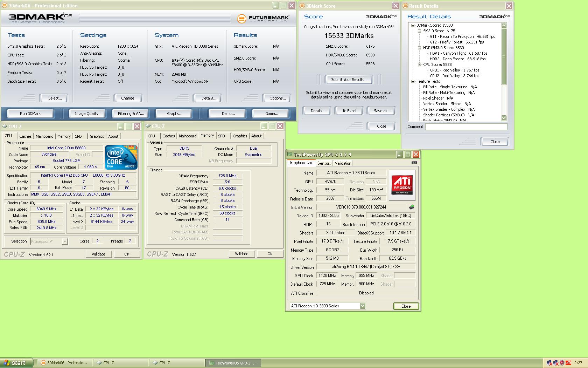Viewport: 588px width, 368px height.
Task: Click Game button in 3DMark06
Action: click(x=272, y=114)
